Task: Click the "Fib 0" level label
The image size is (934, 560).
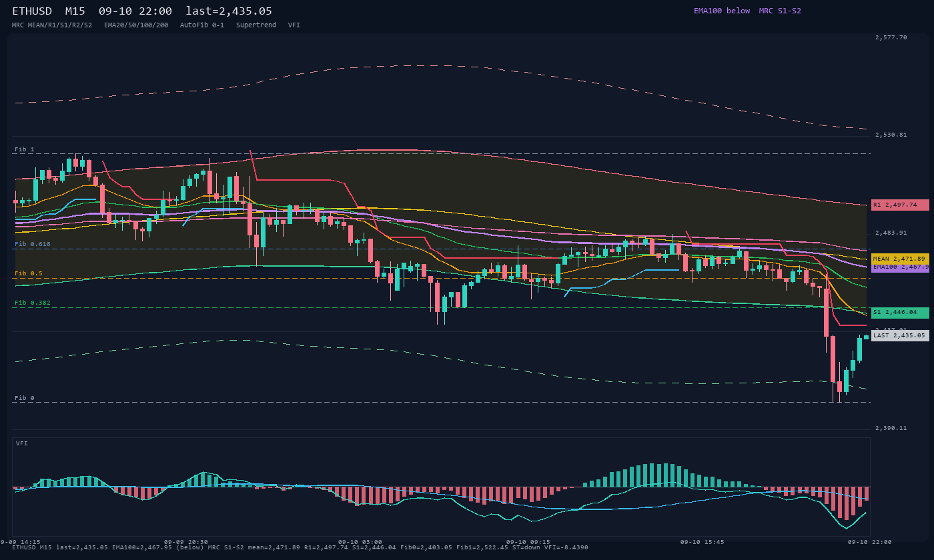Action: pyautogui.click(x=25, y=398)
